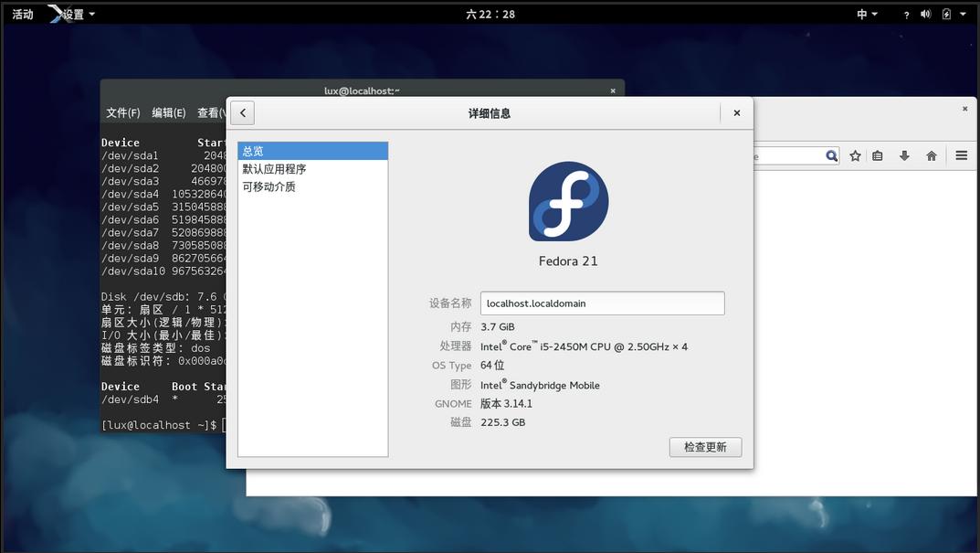Open 默认应用程序 sidebar entry
This screenshot has width=980, height=553.
pyautogui.click(x=312, y=169)
